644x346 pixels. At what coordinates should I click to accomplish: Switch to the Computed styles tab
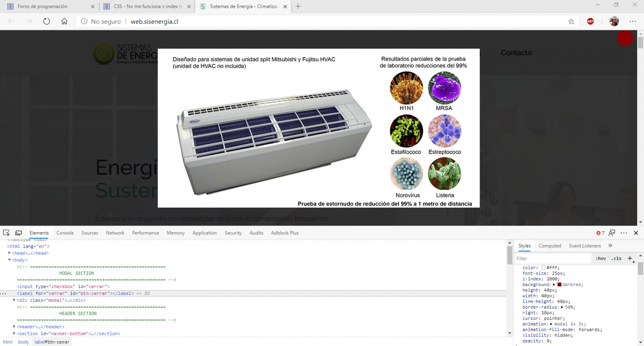[550, 246]
